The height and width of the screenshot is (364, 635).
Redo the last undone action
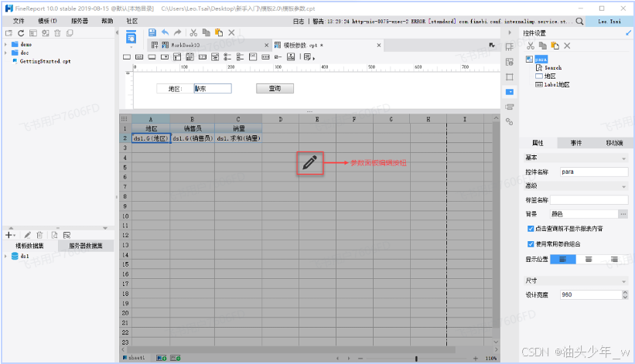click(177, 32)
